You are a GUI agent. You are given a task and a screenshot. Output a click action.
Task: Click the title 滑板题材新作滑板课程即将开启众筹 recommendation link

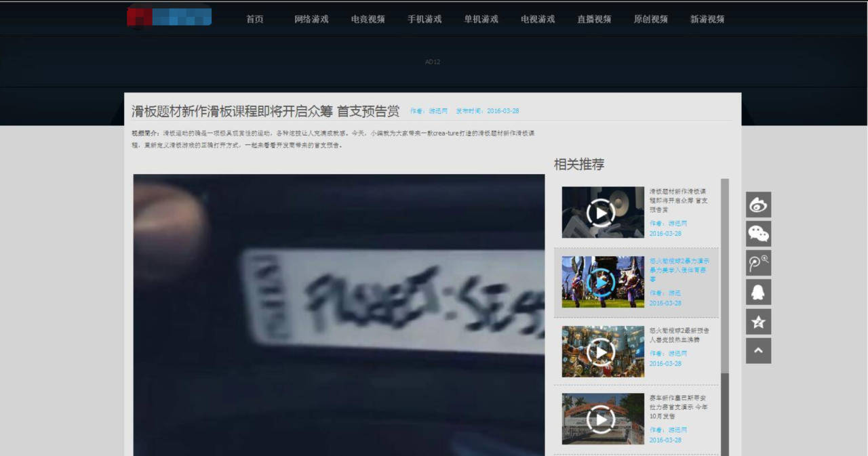[x=679, y=201]
